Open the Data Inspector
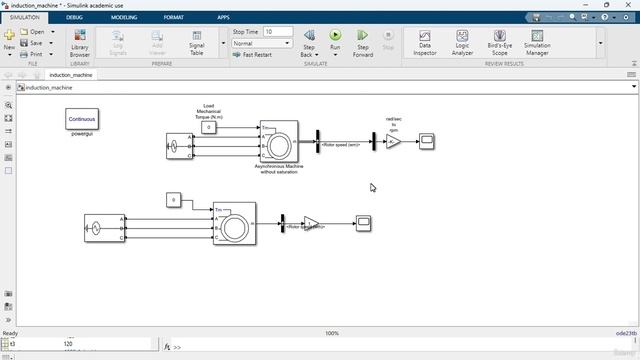Viewport: 640px width, 360px height. point(424,43)
